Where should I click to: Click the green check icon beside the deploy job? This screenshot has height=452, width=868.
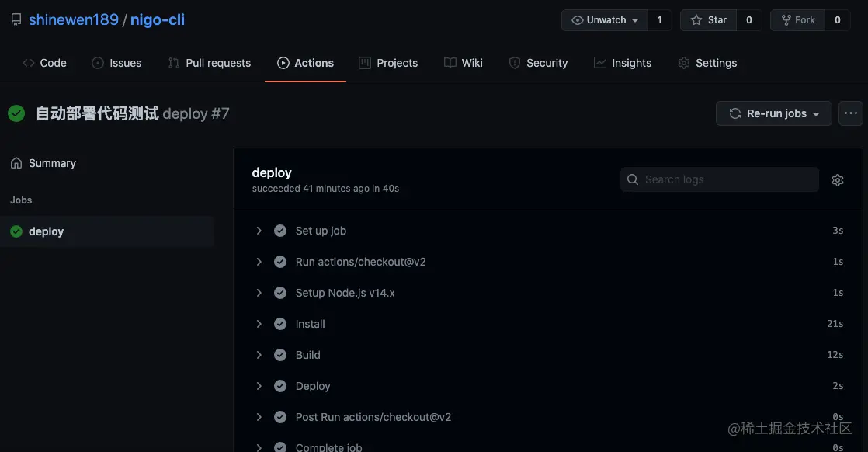(16, 231)
